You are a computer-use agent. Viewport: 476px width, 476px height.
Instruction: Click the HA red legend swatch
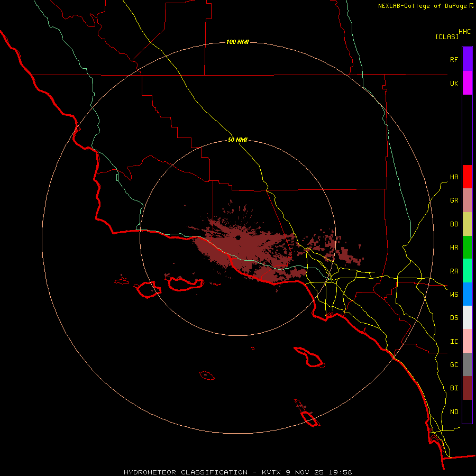pyautogui.click(x=467, y=177)
